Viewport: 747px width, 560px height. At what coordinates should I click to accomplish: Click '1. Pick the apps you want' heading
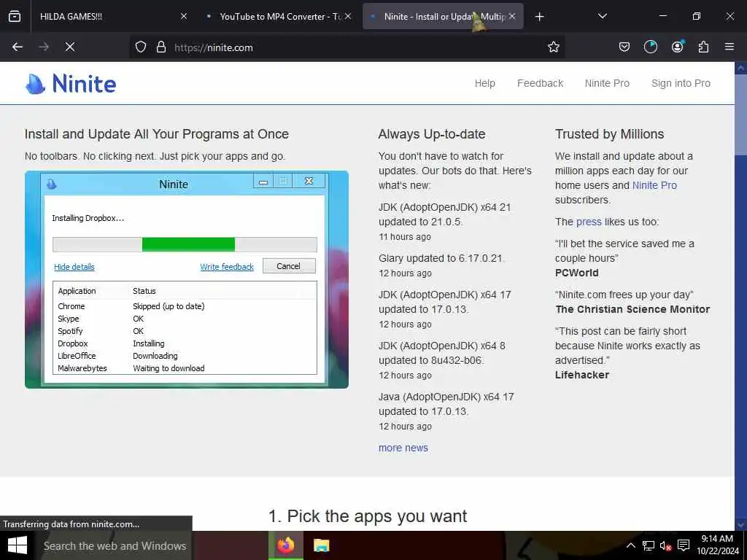(368, 516)
